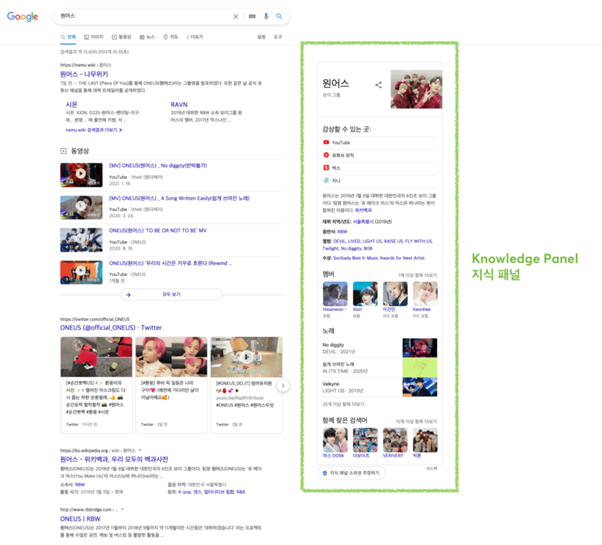This screenshot has height=545, width=602.
Task: Open the YouTube Music listening option
Action: click(x=339, y=155)
